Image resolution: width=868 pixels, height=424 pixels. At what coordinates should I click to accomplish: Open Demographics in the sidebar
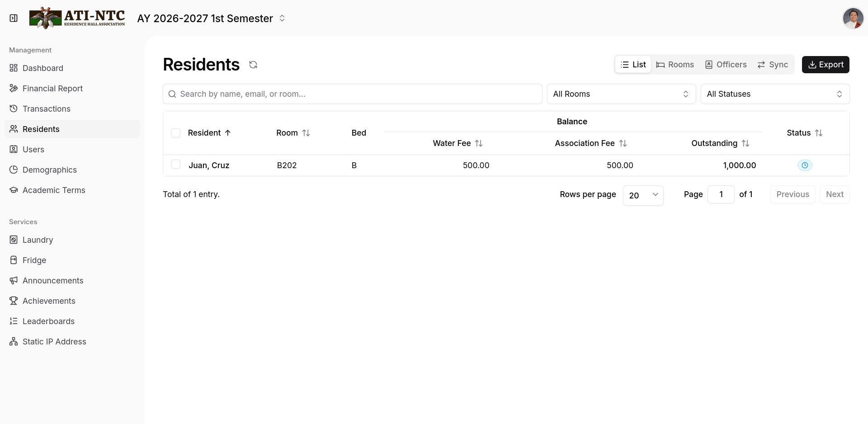pyautogui.click(x=72, y=170)
